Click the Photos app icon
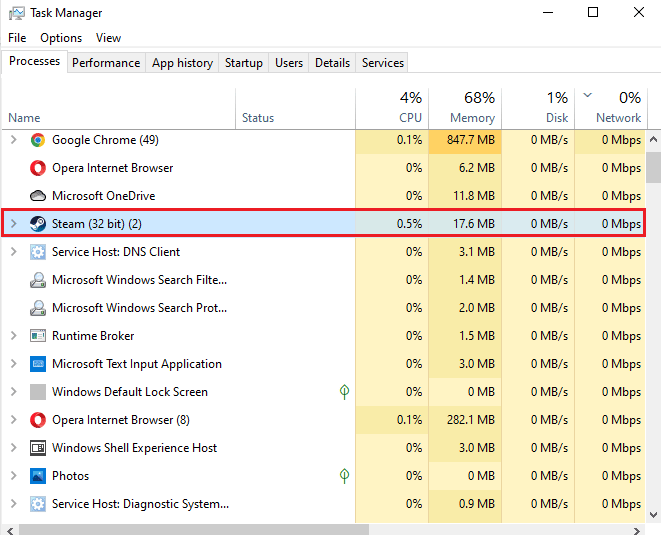The height and width of the screenshot is (535, 661). coord(38,476)
